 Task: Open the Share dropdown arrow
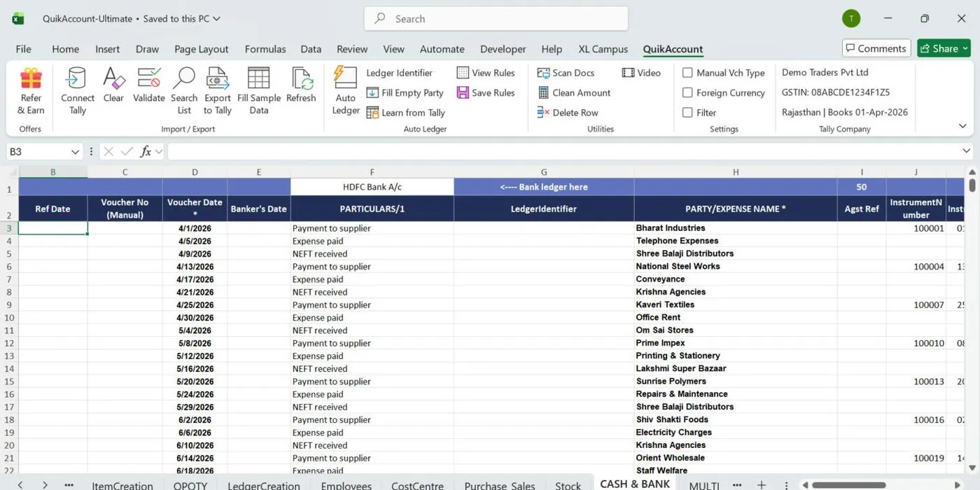[x=966, y=48]
